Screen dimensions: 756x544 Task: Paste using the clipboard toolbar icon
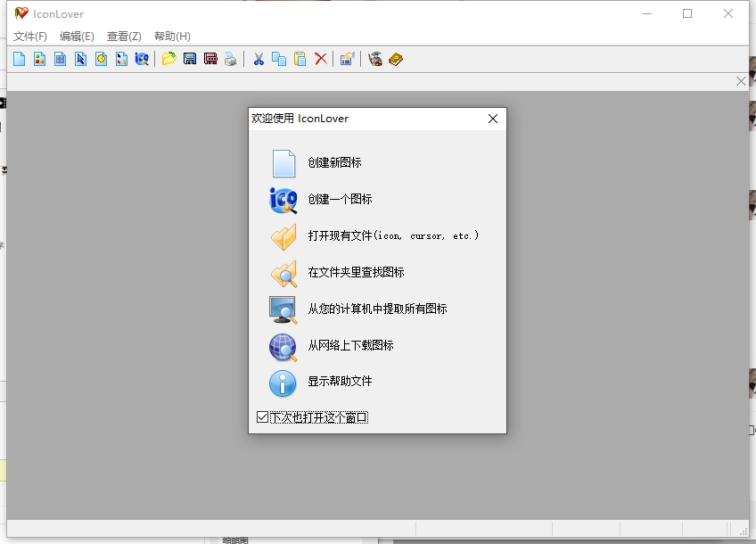click(x=299, y=58)
